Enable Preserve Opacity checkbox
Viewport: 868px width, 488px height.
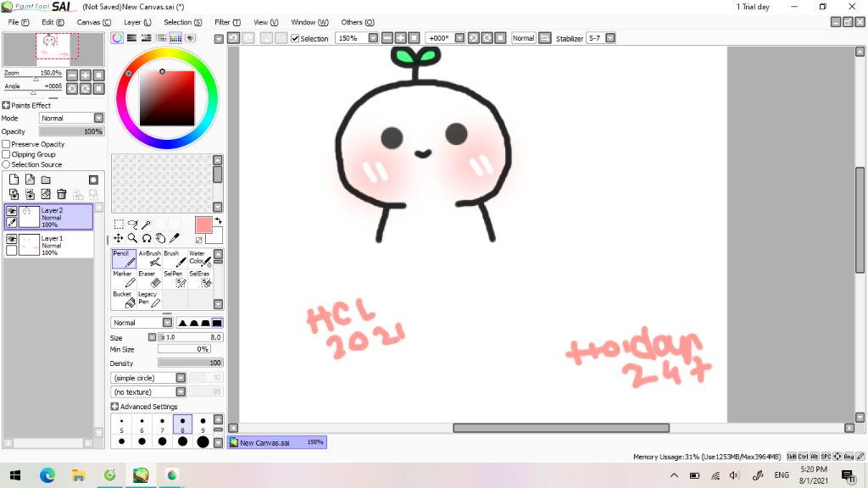pyautogui.click(x=6, y=144)
